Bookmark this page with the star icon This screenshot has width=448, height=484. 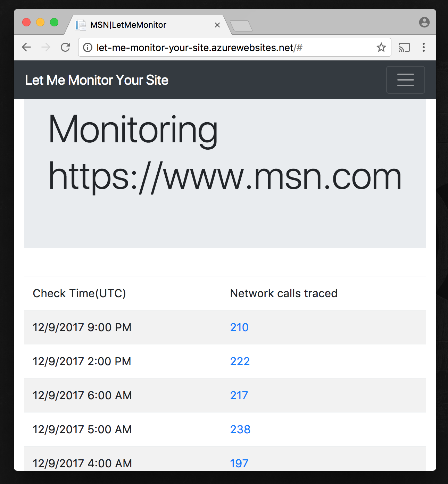[381, 47]
